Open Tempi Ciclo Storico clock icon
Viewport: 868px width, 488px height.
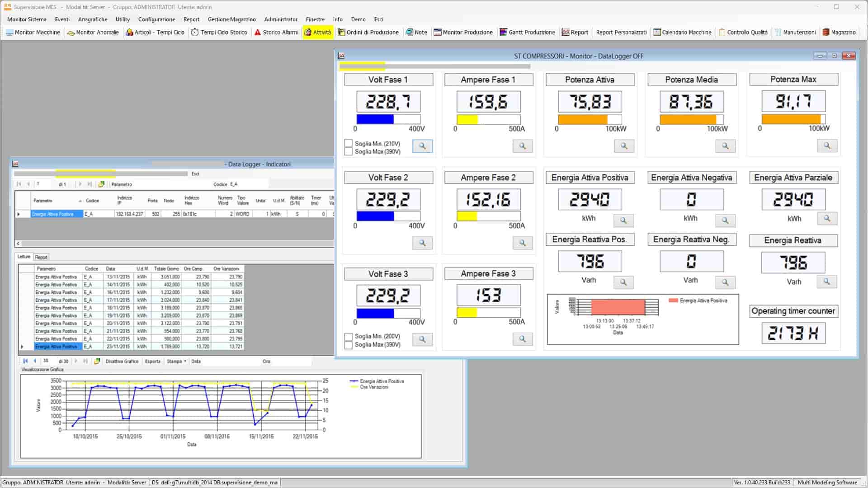click(195, 33)
